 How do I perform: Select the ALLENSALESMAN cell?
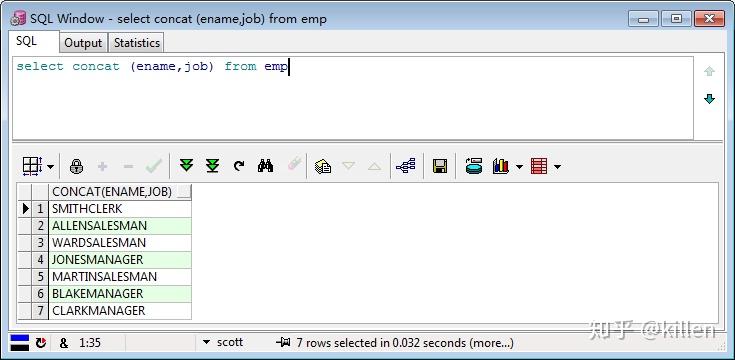pos(120,225)
